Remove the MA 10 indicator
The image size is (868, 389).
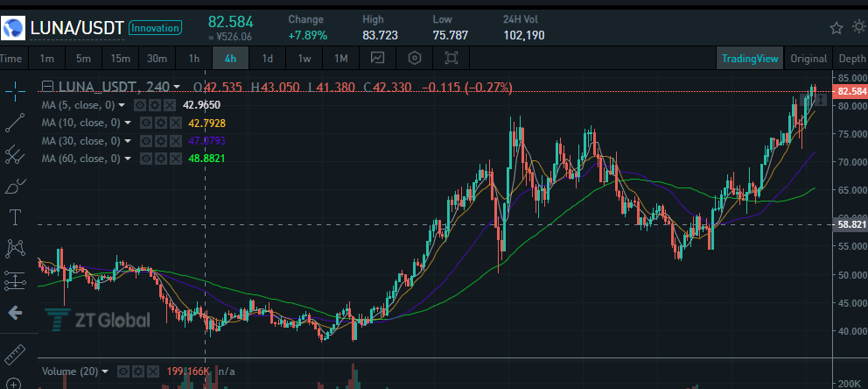coord(175,123)
